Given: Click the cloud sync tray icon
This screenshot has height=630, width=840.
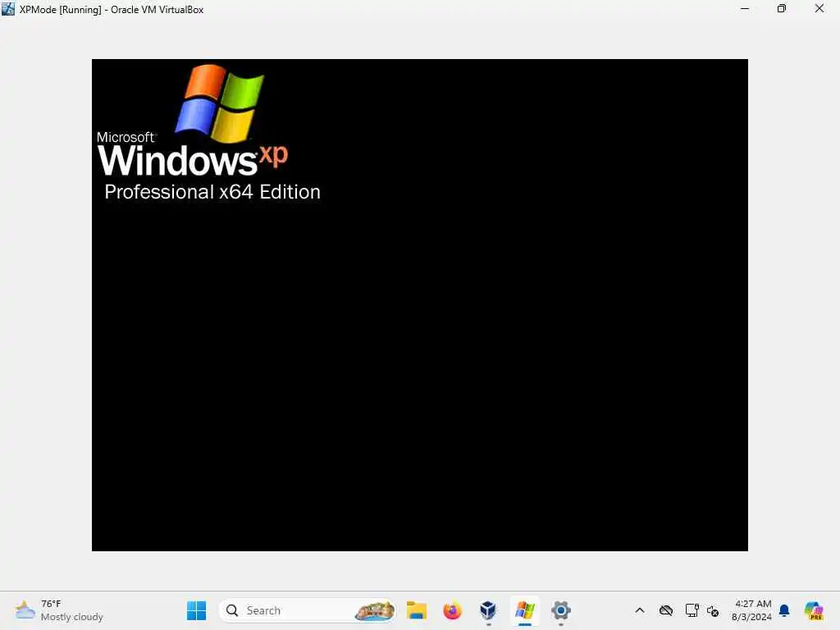Looking at the screenshot, I should pyautogui.click(x=666, y=610).
